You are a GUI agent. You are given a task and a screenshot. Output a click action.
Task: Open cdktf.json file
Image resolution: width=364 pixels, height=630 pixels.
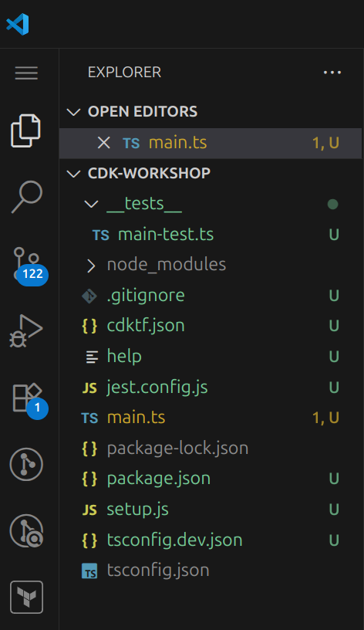pos(211,326)
